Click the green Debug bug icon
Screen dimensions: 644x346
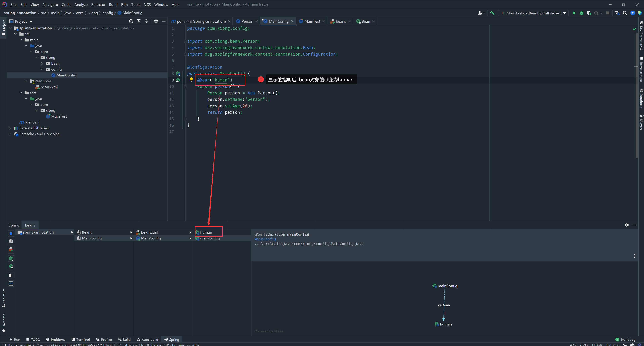point(582,13)
